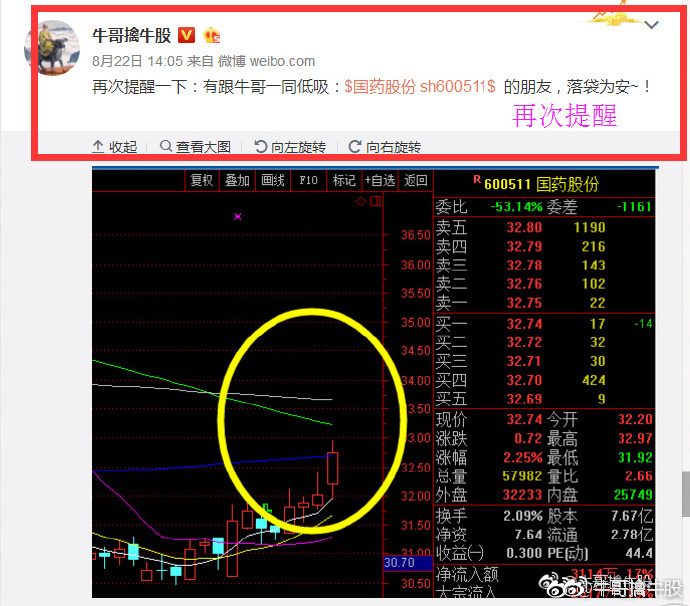Click the 返回 back button
This screenshot has width=690, height=606.
[416, 180]
